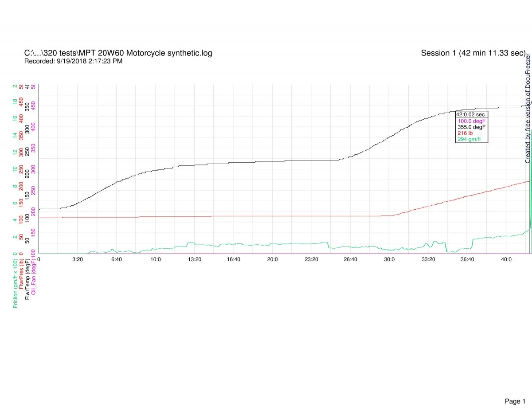The height and width of the screenshot is (411, 532).
Task: Click the Recorded date and time text
Action: coord(73,61)
